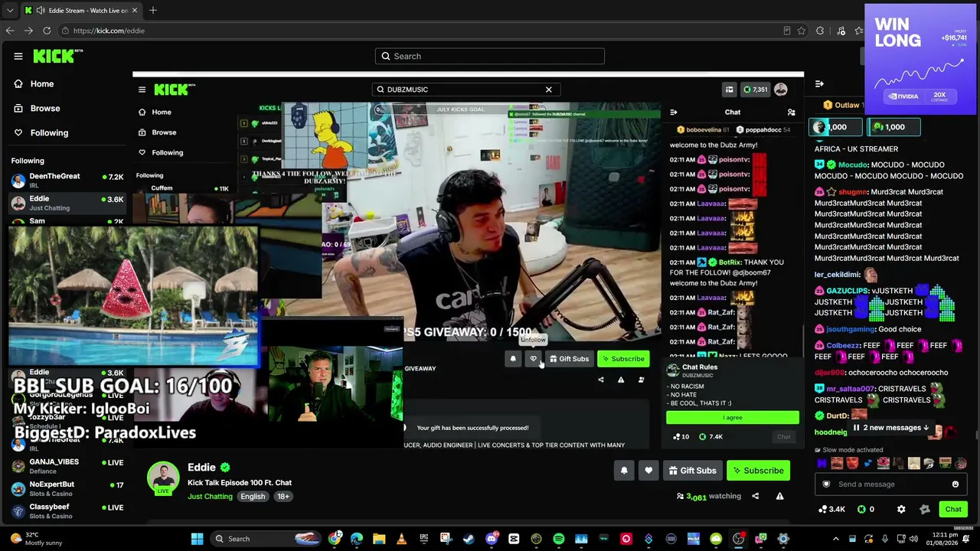Screen dimensions: 980x551
Task: Share the embedded stream via share icon
Action: [x=600, y=380]
